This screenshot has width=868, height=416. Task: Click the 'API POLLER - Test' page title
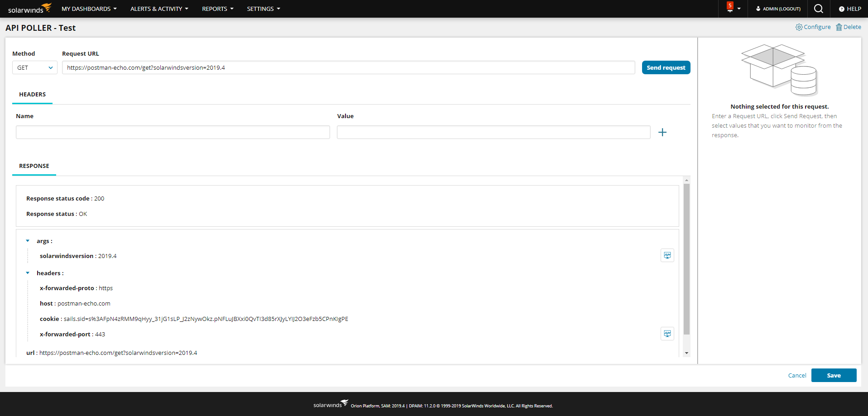[x=41, y=28]
